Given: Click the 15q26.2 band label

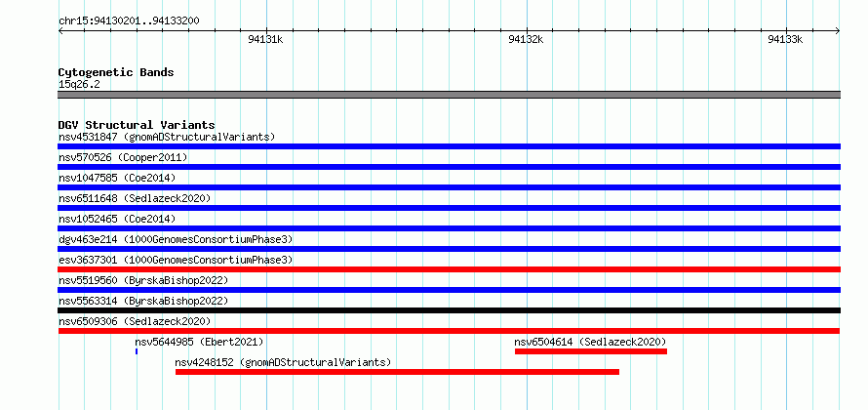Looking at the screenshot, I should click(x=79, y=85).
